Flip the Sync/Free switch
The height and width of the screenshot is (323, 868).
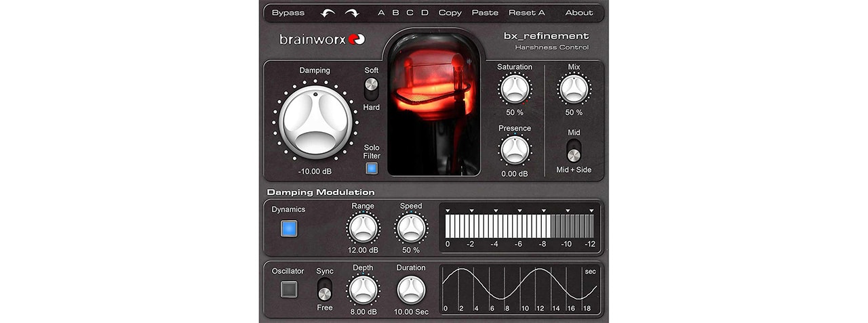pos(325,288)
